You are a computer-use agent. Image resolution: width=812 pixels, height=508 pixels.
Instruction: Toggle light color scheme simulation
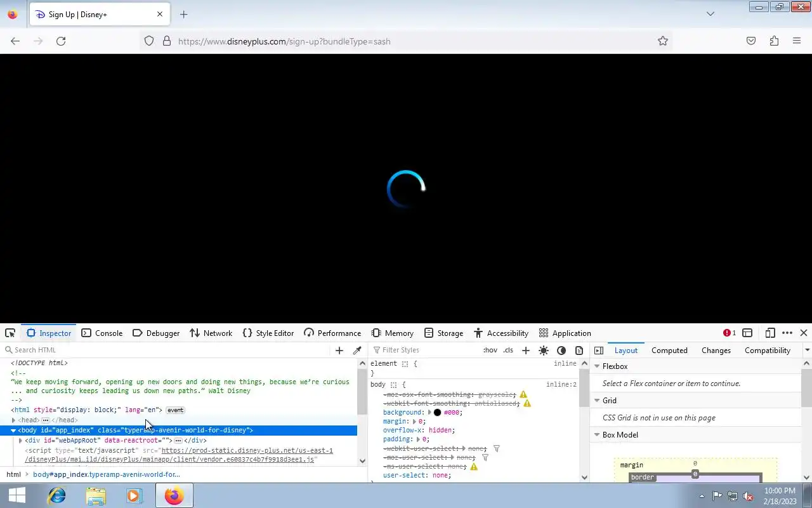pyautogui.click(x=544, y=350)
